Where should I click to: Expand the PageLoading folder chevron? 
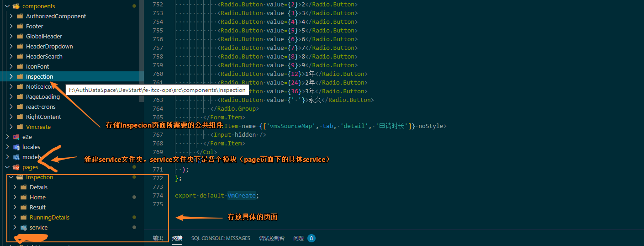[x=11, y=96]
